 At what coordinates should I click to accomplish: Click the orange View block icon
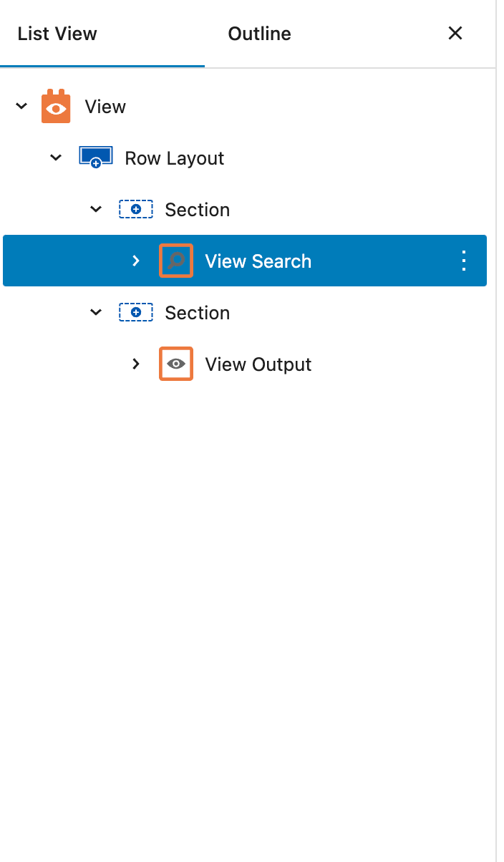click(56, 107)
